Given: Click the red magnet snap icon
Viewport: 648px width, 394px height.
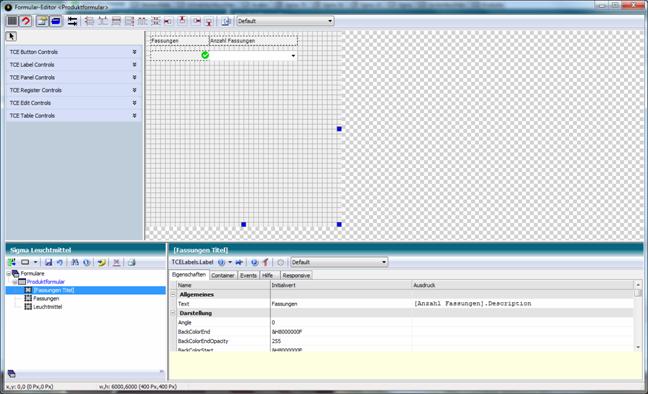Looking at the screenshot, I should [x=26, y=21].
